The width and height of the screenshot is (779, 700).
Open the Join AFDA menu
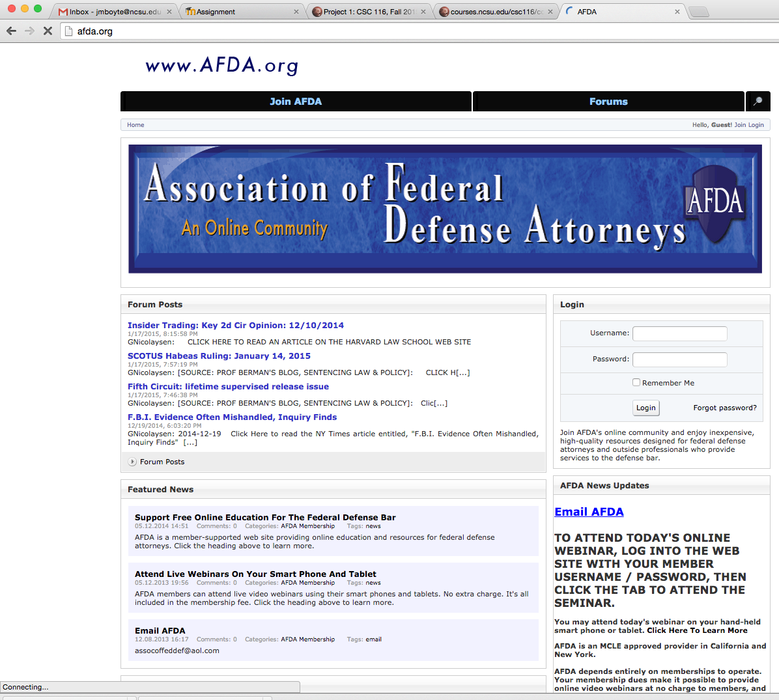pyautogui.click(x=296, y=102)
